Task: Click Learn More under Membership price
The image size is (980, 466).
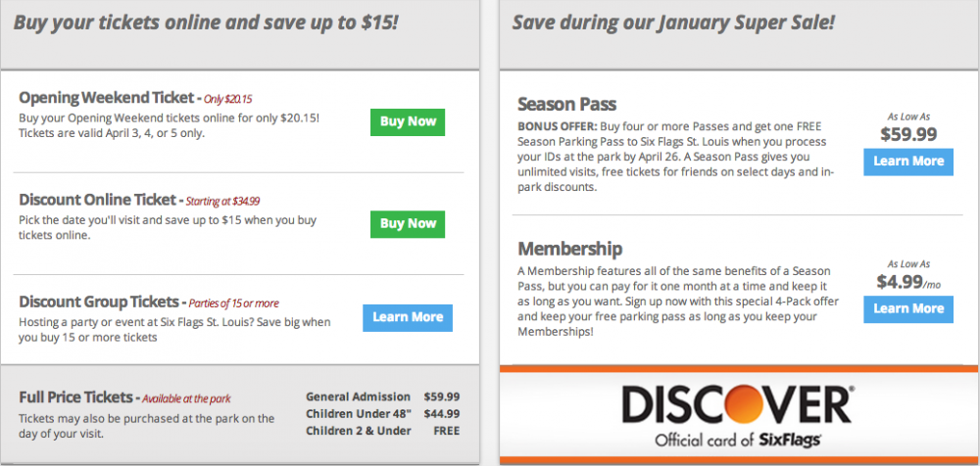Action: (908, 309)
